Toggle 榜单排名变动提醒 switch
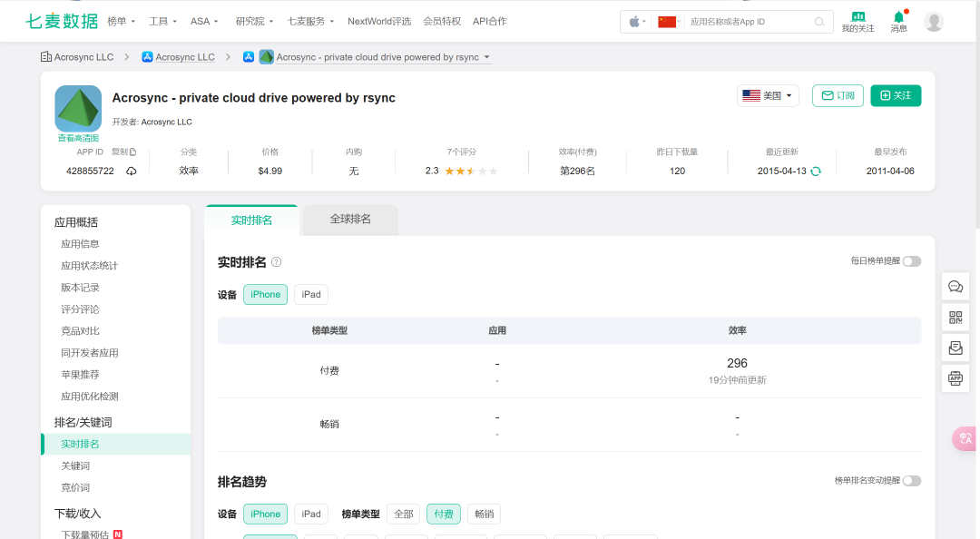980x539 pixels. coord(912,481)
